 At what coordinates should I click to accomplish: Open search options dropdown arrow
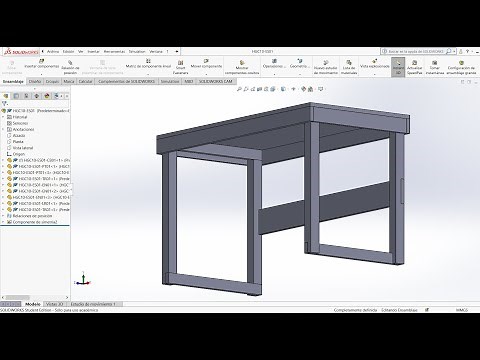click(454, 52)
